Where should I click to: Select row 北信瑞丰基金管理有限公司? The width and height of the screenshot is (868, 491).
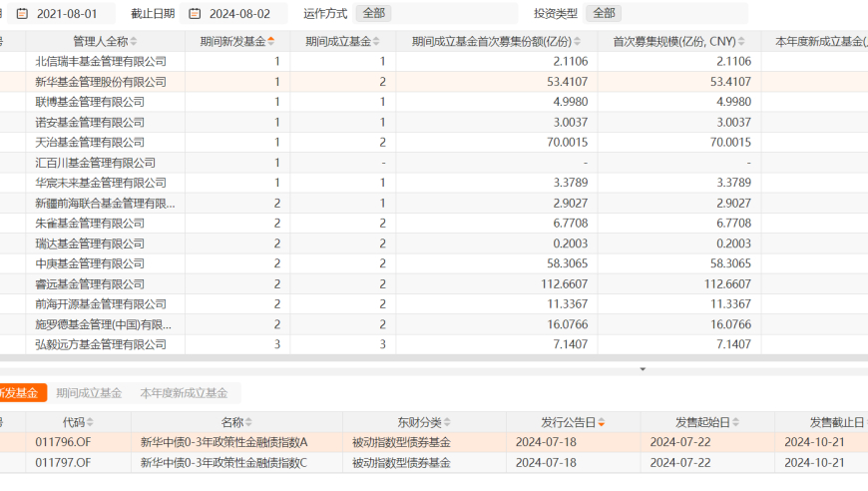[x=434, y=62]
